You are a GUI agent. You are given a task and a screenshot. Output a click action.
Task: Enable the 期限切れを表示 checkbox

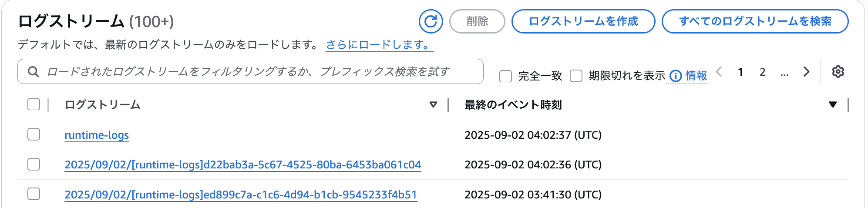click(576, 76)
